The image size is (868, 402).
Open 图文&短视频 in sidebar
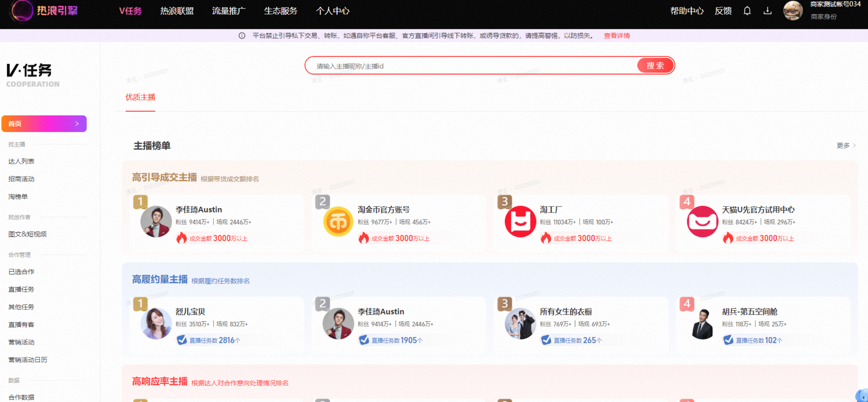tap(27, 234)
